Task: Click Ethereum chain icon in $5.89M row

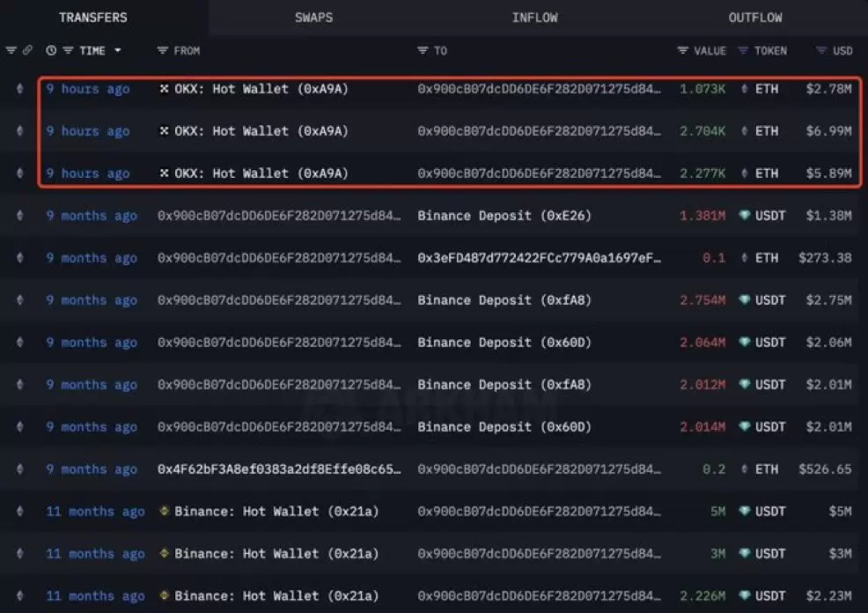Action: click(20, 174)
